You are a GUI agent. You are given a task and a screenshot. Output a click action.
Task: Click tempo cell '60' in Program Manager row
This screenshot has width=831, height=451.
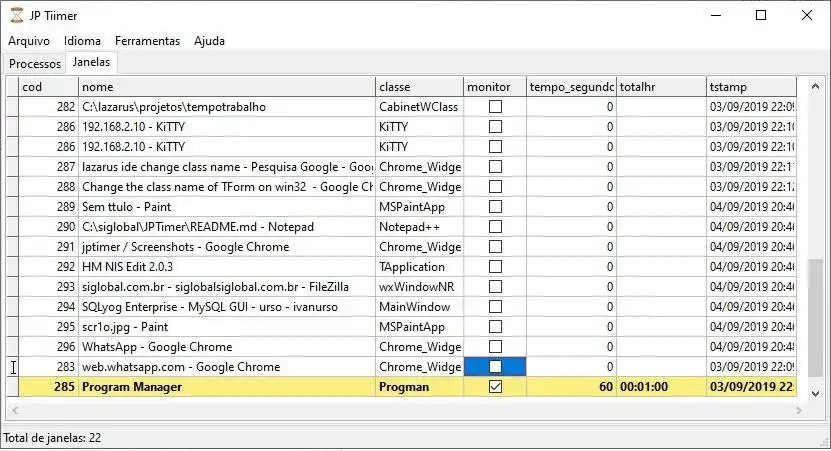571,387
